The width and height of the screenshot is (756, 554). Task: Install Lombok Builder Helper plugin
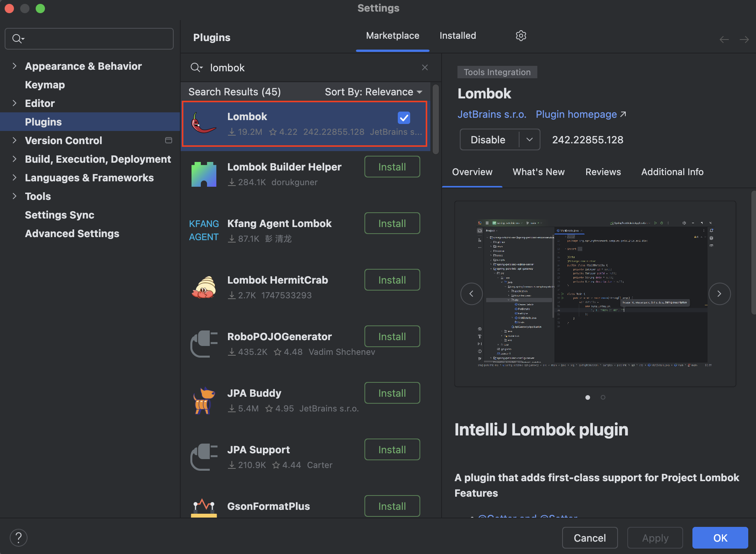coord(392,167)
